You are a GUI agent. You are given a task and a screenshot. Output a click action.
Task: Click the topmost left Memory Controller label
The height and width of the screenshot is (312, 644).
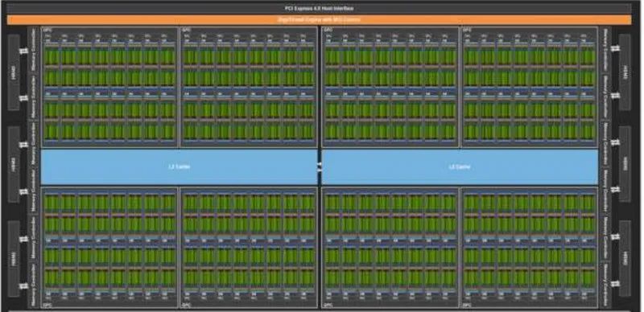coord(34,49)
